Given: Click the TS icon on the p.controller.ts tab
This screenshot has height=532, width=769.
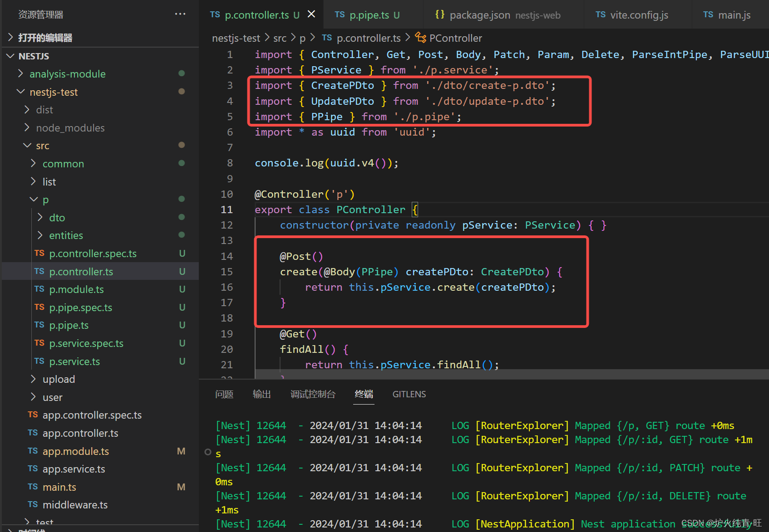Looking at the screenshot, I should (x=215, y=15).
